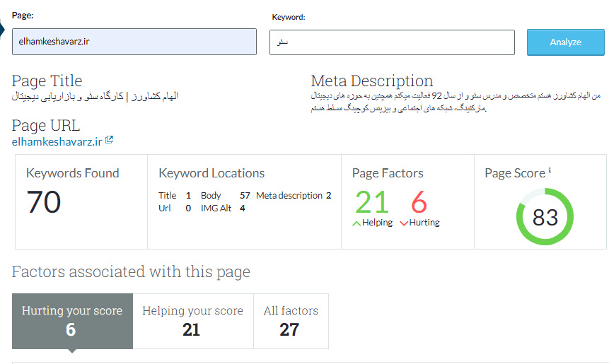Image resolution: width=609 pixels, height=364 pixels.
Task: Open the elhamkeshavarz.ir Page URL link
Action: point(57,141)
